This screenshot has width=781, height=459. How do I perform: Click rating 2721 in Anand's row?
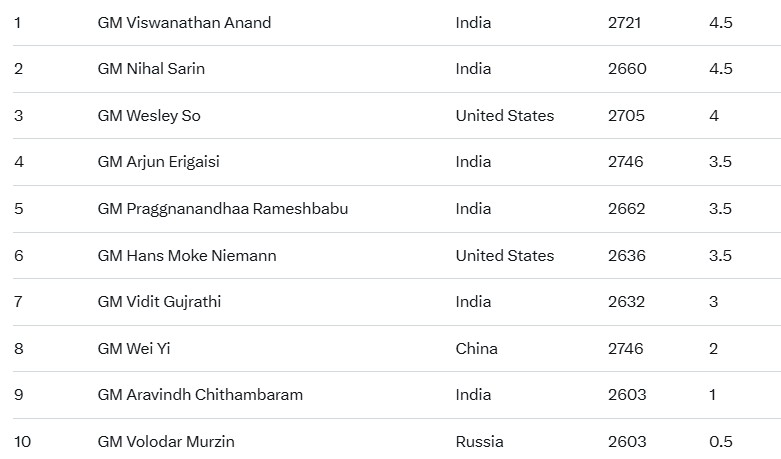[627, 22]
